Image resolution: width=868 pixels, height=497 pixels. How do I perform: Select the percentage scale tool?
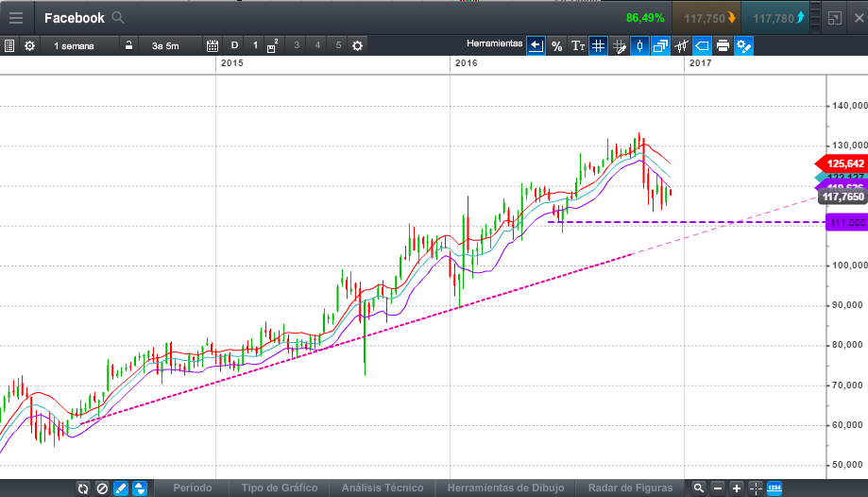click(557, 45)
